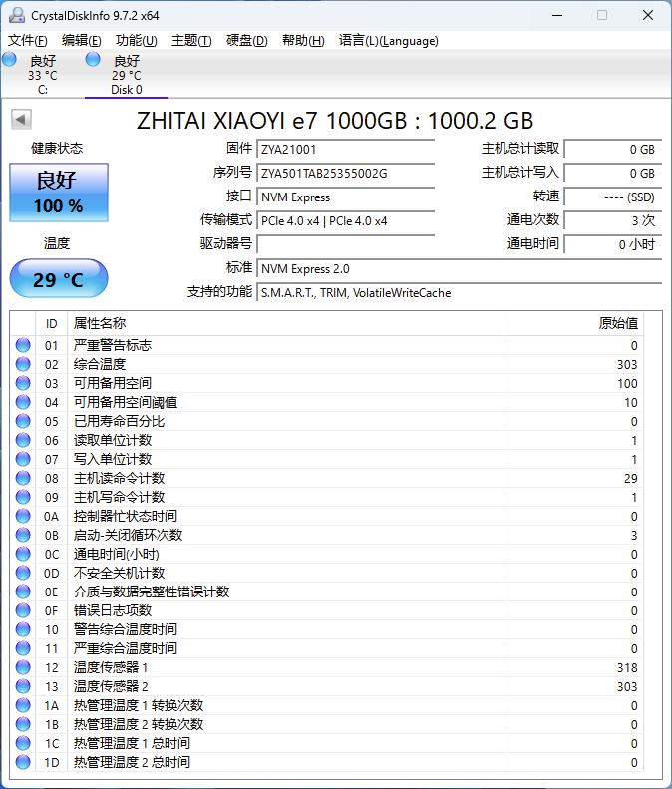Click status icon of 不安全关机计数 row
Image resolution: width=672 pixels, height=789 pixels.
[x=23, y=573]
